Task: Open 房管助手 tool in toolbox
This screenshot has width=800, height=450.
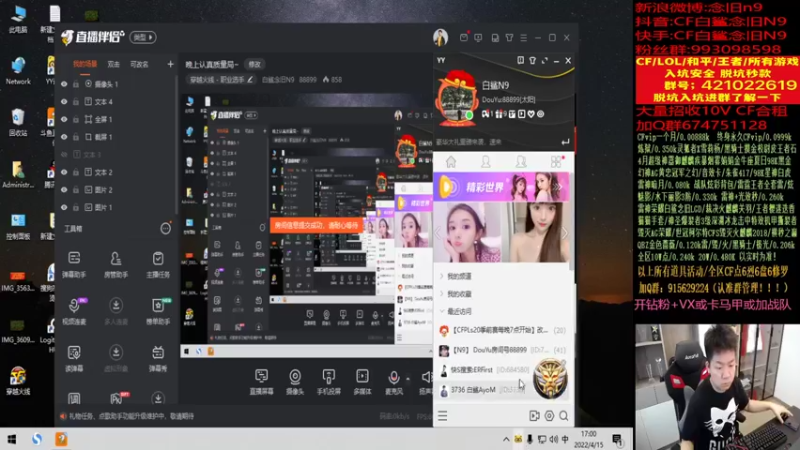Action: click(x=116, y=264)
